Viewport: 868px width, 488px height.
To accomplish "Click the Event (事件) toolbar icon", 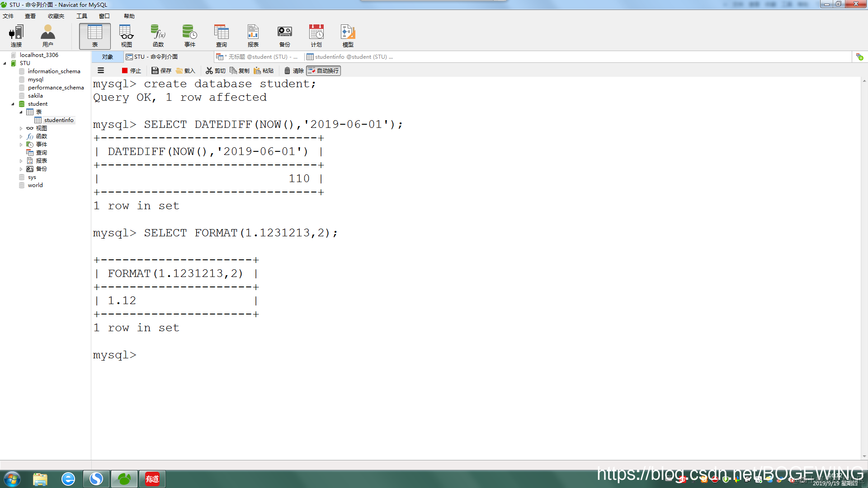I will (x=189, y=36).
